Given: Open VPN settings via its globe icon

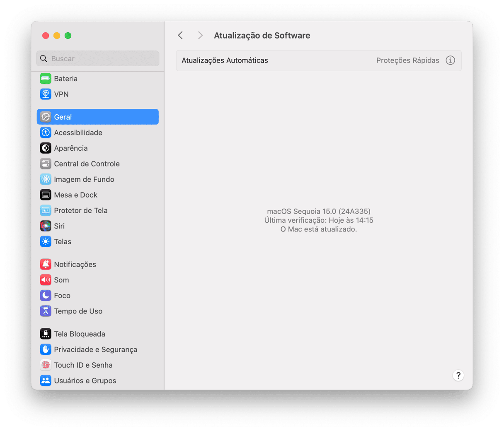Looking at the screenshot, I should 46,94.
